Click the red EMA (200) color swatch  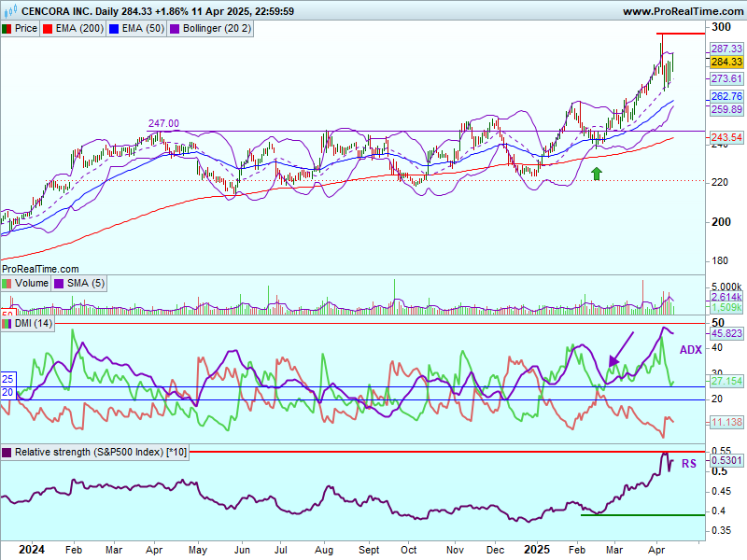(49, 29)
